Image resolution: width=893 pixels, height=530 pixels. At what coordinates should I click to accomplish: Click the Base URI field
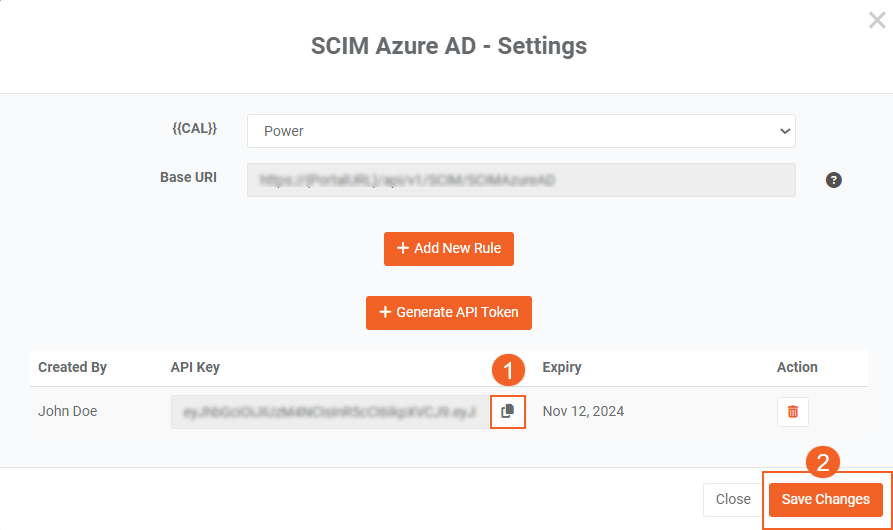pyautogui.click(x=521, y=180)
